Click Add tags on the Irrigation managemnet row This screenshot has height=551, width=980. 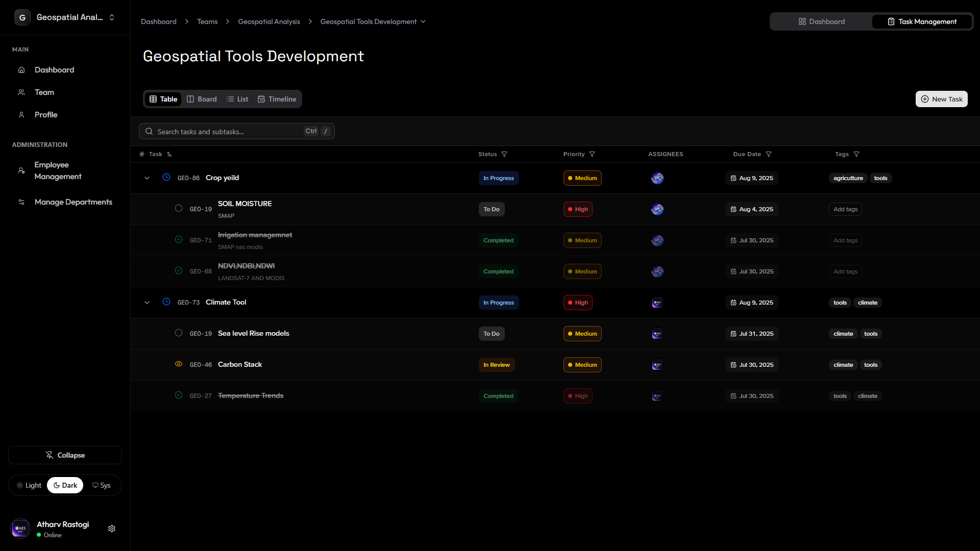tap(845, 240)
